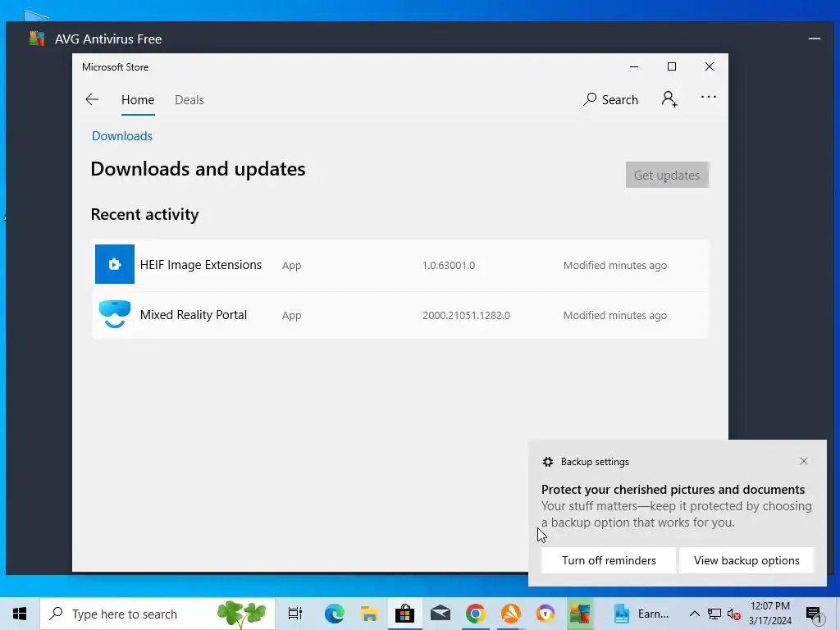Click the network tray icon
This screenshot has height=630, width=840.
pyautogui.click(x=714, y=614)
